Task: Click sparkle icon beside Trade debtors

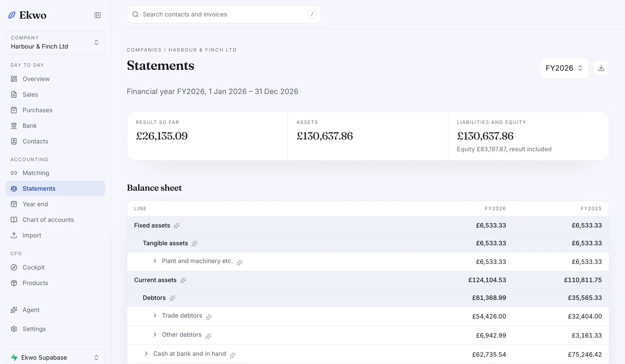Action: tap(209, 317)
